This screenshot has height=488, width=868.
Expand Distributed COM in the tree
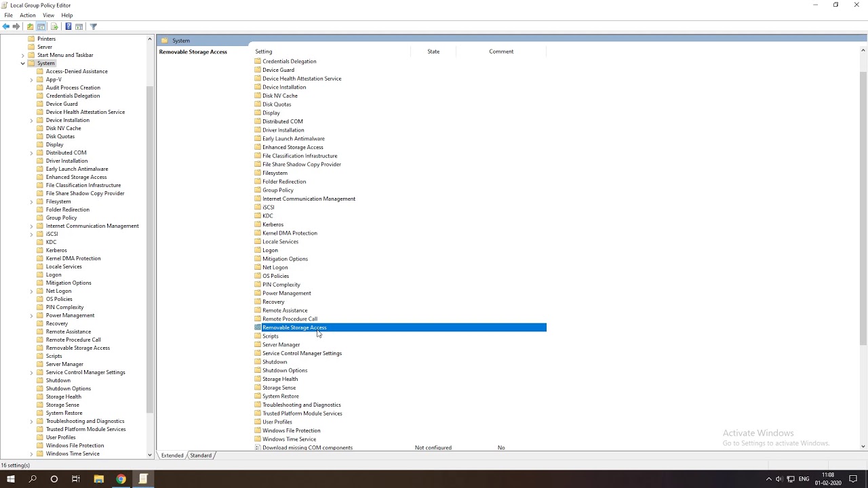(x=31, y=152)
